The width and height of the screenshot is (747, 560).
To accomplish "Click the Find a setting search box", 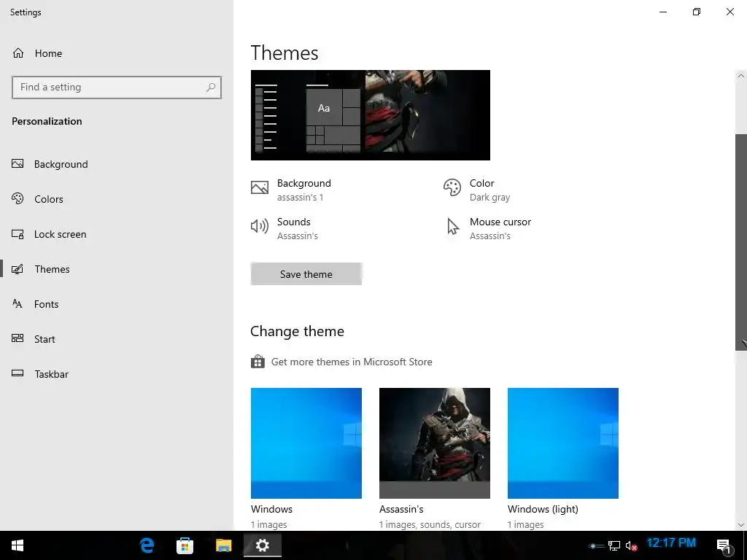I will tap(117, 87).
